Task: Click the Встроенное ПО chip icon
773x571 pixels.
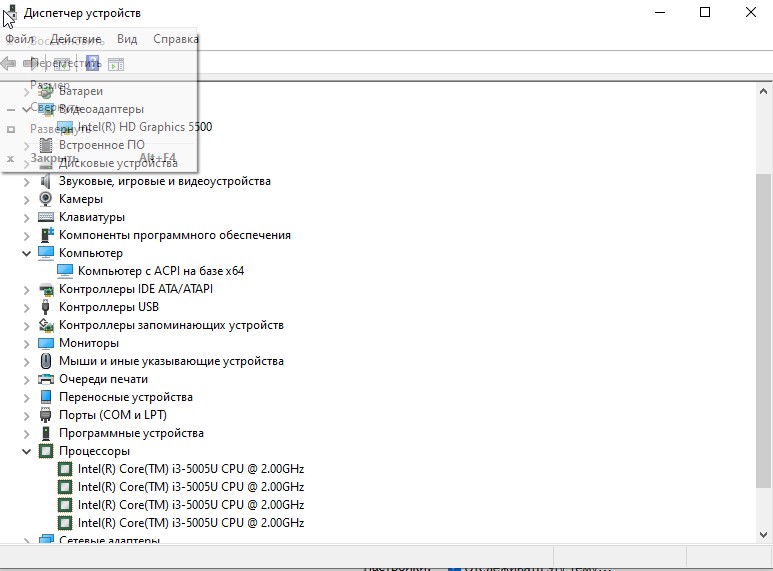Action: (46, 145)
